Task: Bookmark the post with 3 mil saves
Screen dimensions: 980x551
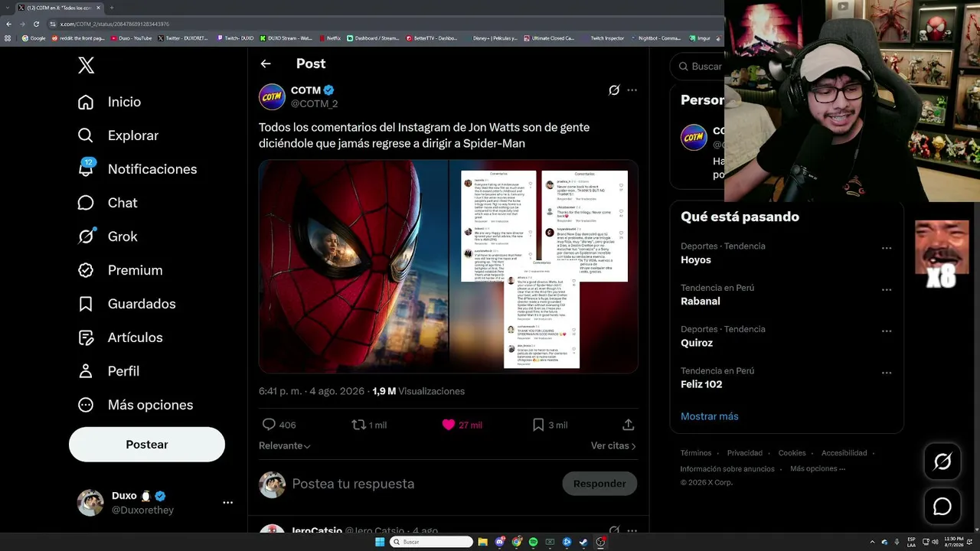Action: coord(538,425)
